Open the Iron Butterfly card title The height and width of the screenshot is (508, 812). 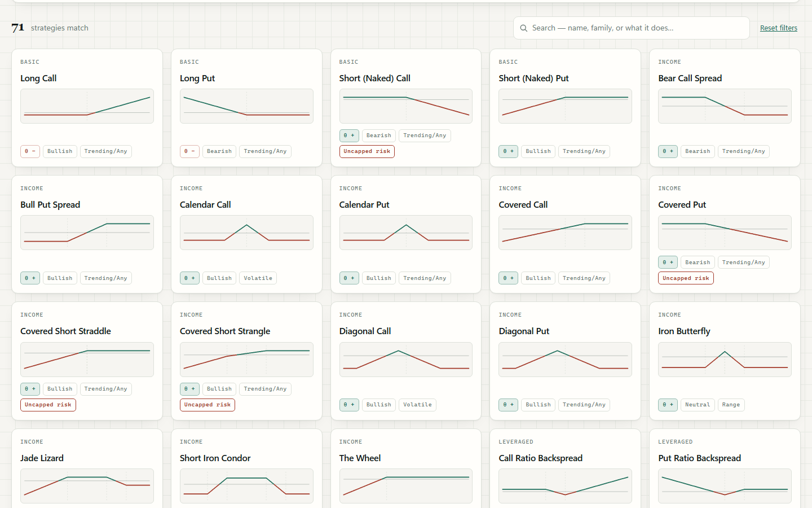coord(684,331)
